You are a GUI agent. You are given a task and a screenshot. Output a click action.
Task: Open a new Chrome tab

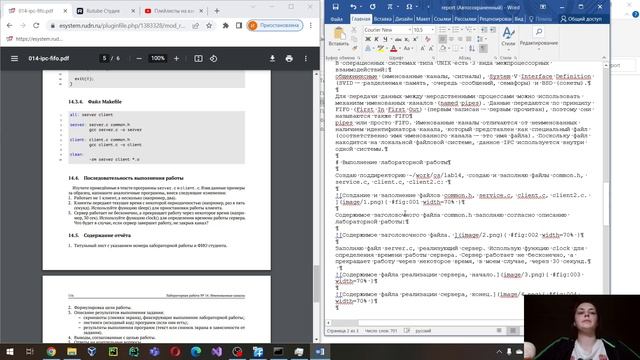(217, 11)
